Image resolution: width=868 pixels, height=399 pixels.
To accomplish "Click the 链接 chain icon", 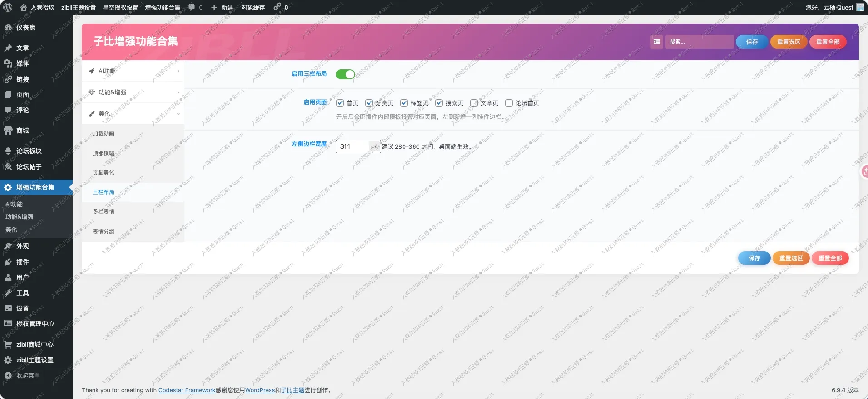I will pyautogui.click(x=8, y=79).
